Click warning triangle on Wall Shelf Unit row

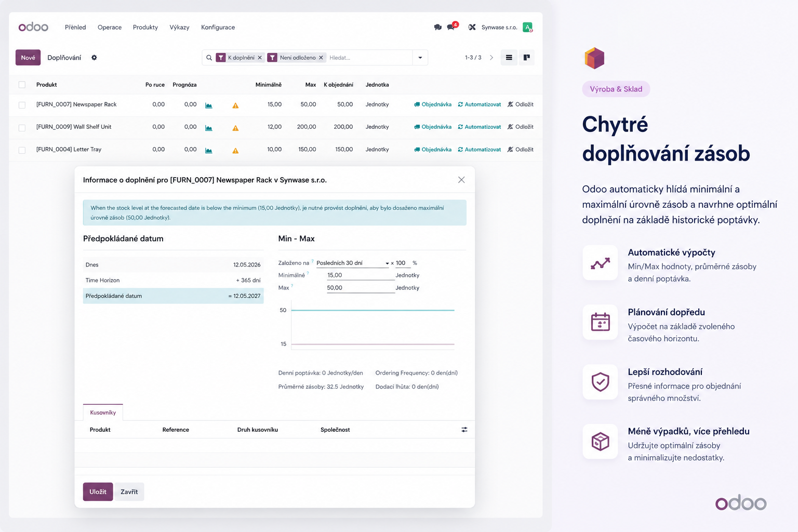[235, 128]
